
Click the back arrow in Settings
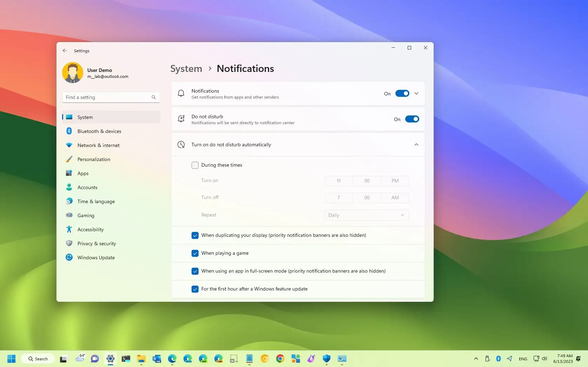(65, 51)
